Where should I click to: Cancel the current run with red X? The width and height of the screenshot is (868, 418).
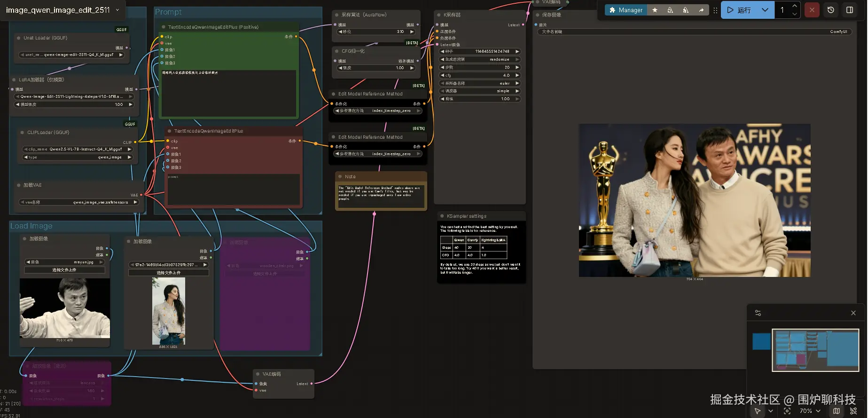[812, 10]
